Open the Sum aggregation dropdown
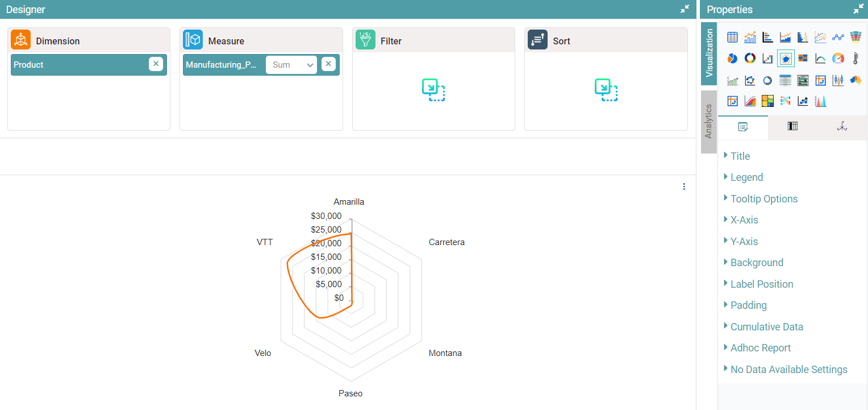868x410 pixels. 291,65
